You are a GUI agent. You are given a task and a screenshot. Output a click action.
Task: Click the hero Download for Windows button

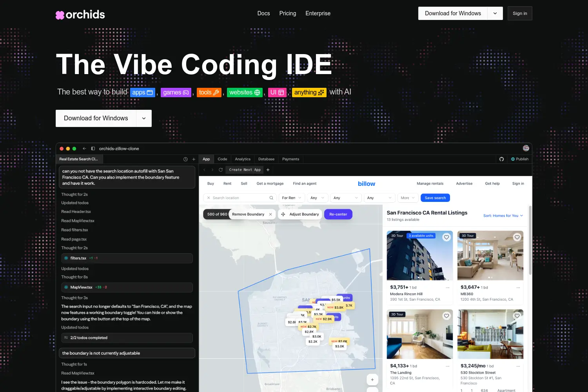coord(96,118)
